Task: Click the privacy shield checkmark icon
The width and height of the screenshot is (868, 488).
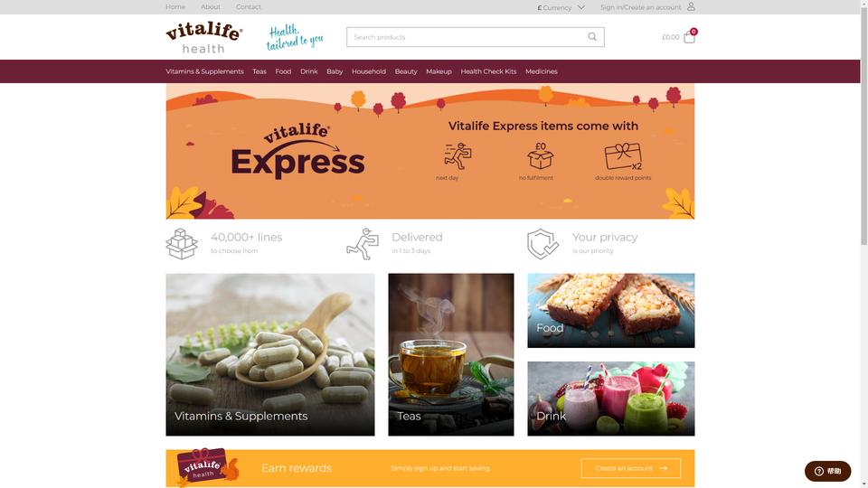Action: pos(542,243)
